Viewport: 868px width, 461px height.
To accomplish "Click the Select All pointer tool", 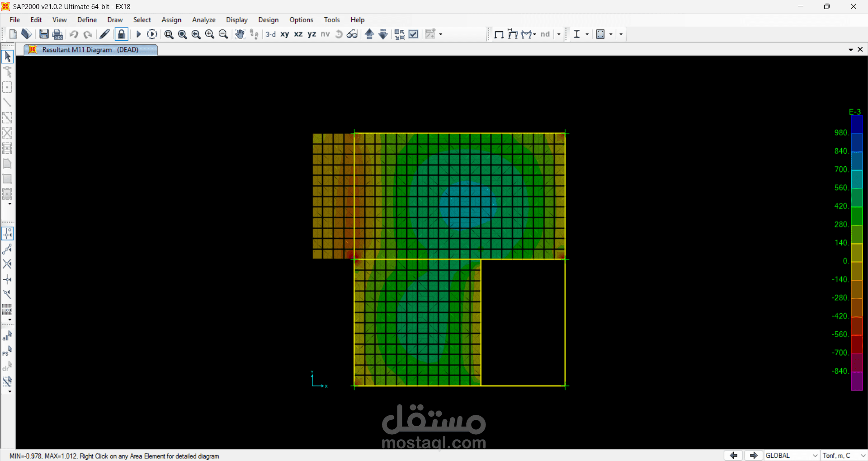I will 7,336.
